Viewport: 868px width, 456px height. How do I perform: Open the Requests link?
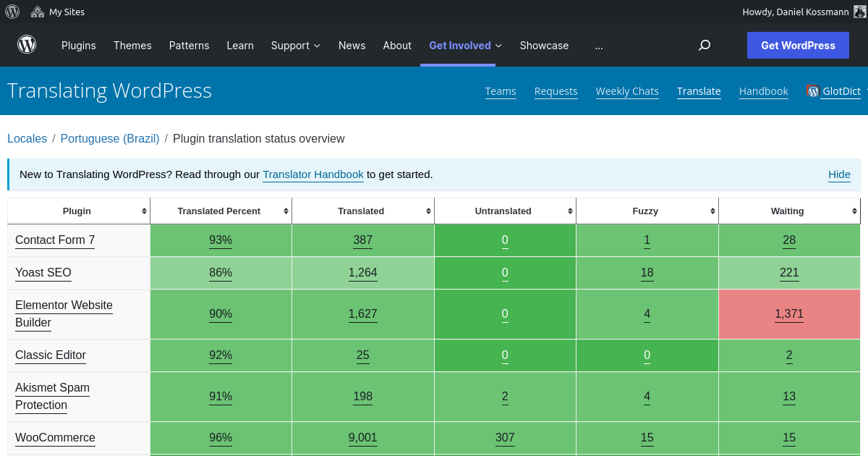coord(556,91)
